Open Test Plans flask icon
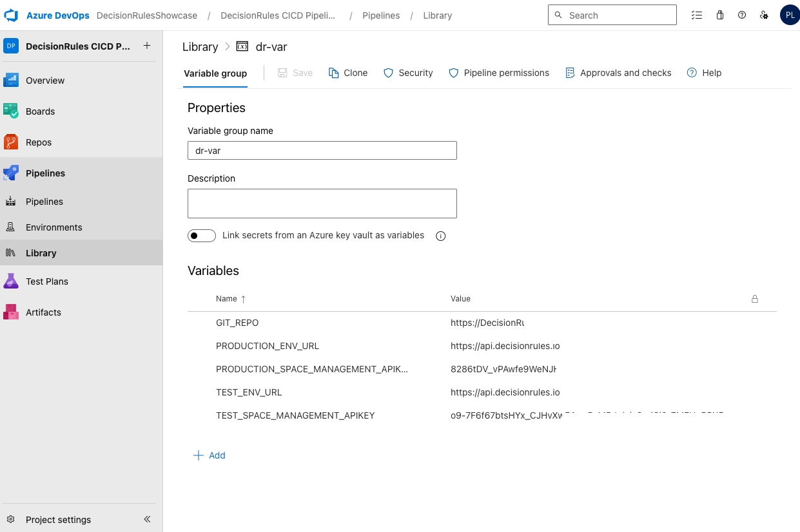This screenshot has width=800, height=532. click(x=11, y=281)
